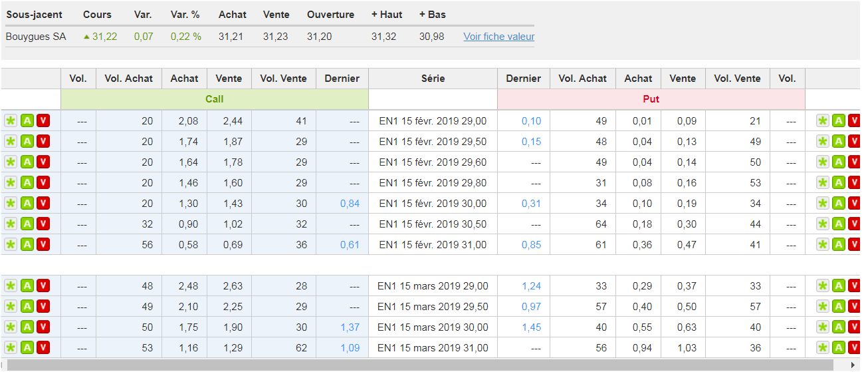Click green A buy icon for Call févr. 29,50
Image resolution: width=868 pixels, height=372 pixels.
(27, 142)
